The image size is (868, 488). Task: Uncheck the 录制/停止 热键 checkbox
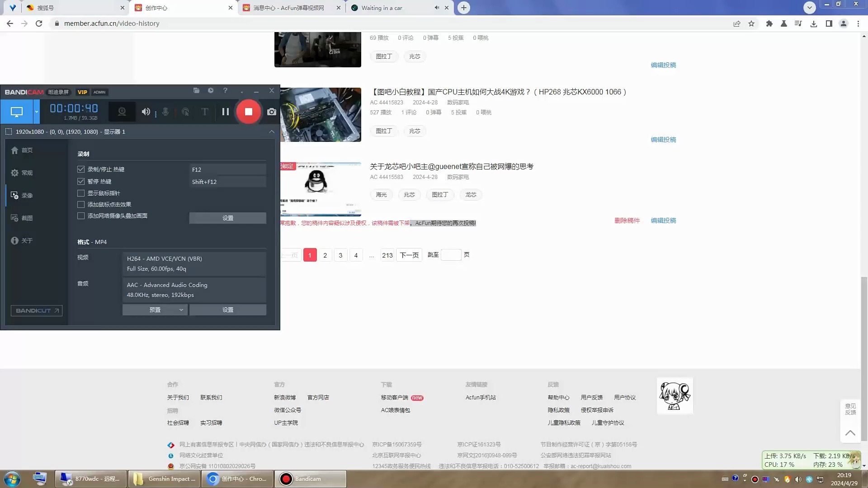[x=81, y=169]
